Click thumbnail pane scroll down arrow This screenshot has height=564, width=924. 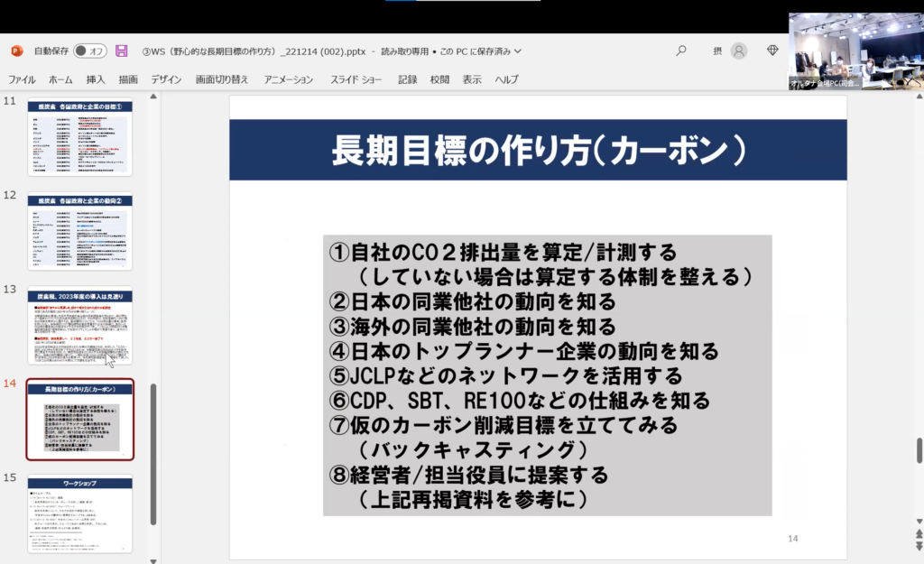point(153,560)
